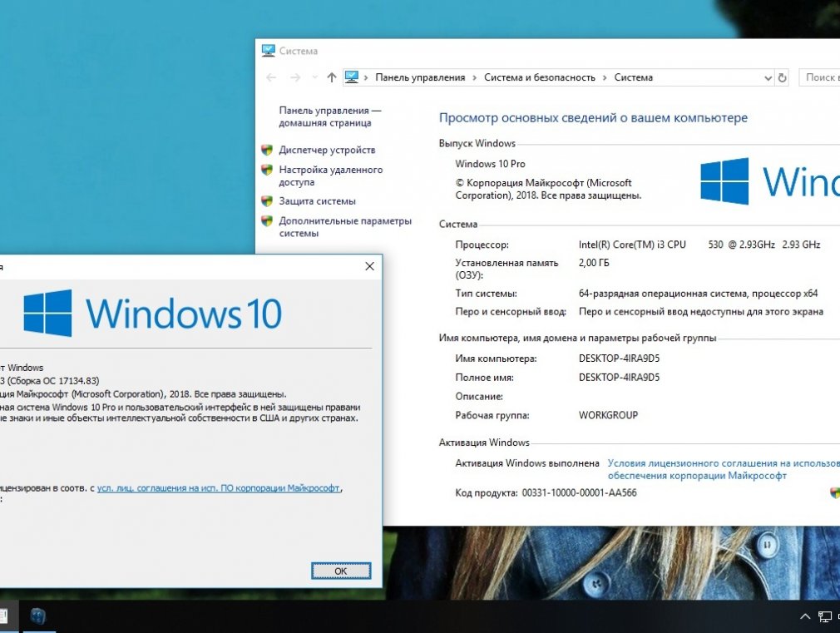Close the About Windows dialog
Screen dimensions: 840x633
[369, 266]
